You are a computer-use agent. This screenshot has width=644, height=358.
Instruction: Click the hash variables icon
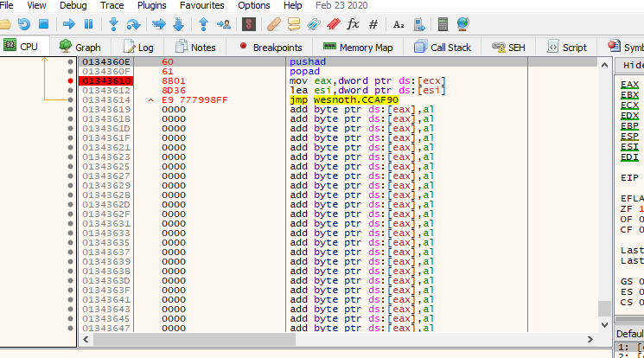tap(373, 24)
